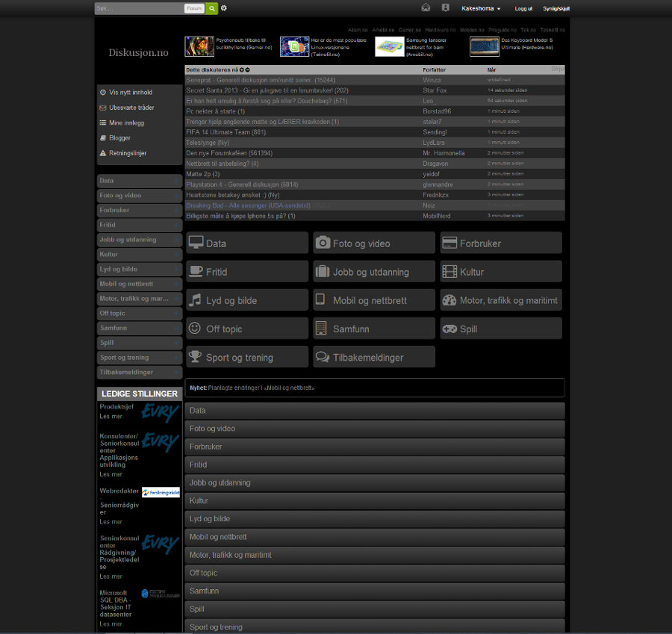
Task: Open Tek.no from the top site menu
Action: tap(529, 29)
